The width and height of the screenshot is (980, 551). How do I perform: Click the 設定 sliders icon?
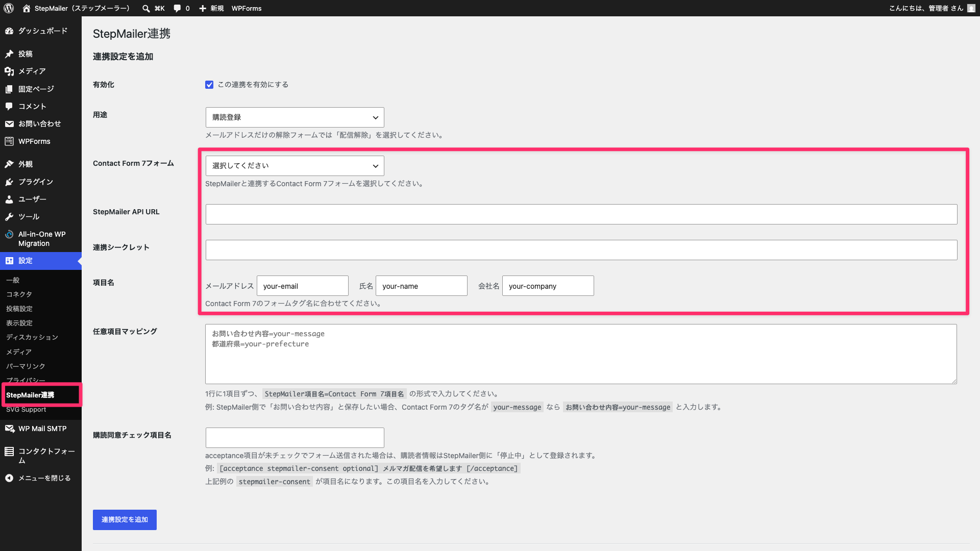pyautogui.click(x=9, y=261)
